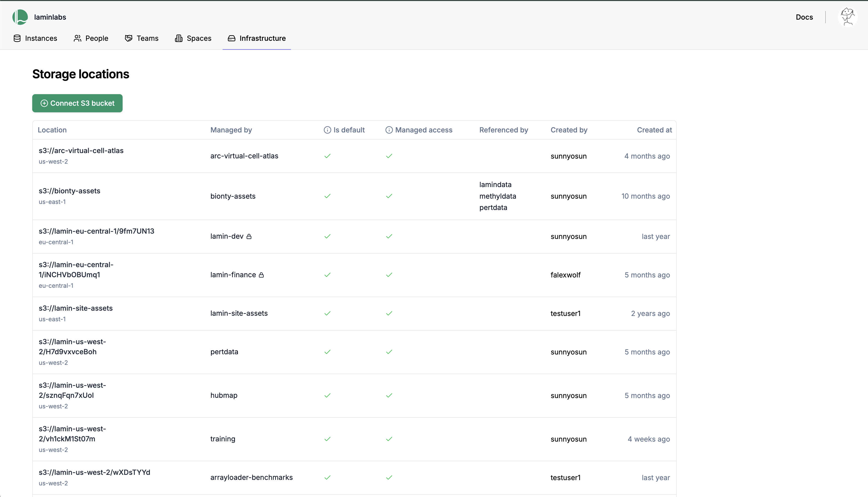The width and height of the screenshot is (868, 497).
Task: Click the laminlabs logo icon
Action: coord(20,17)
